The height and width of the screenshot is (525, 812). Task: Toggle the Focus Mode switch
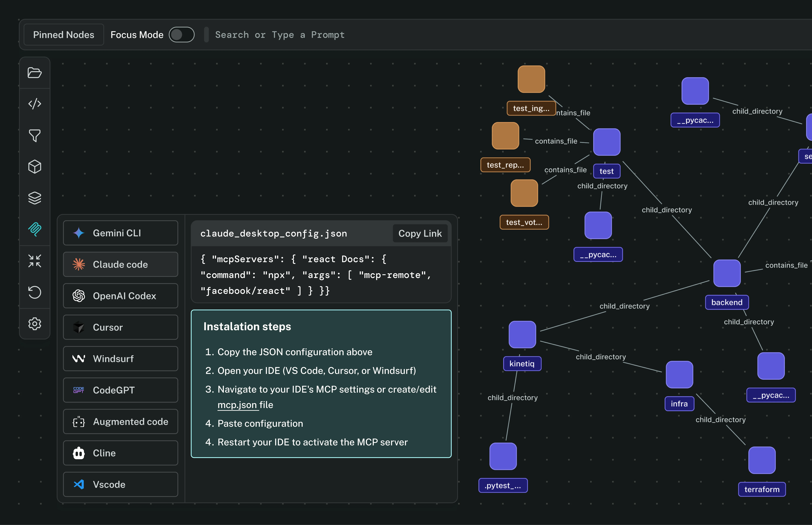[x=182, y=35]
